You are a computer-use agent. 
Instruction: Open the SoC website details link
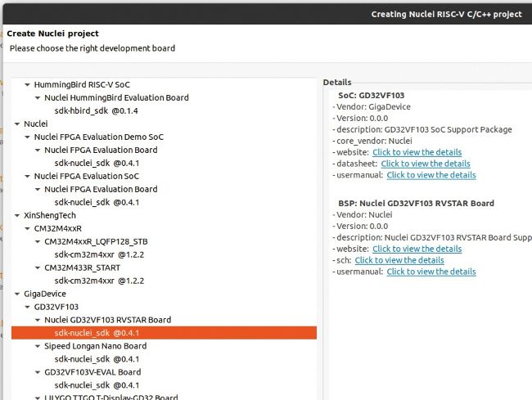417,152
